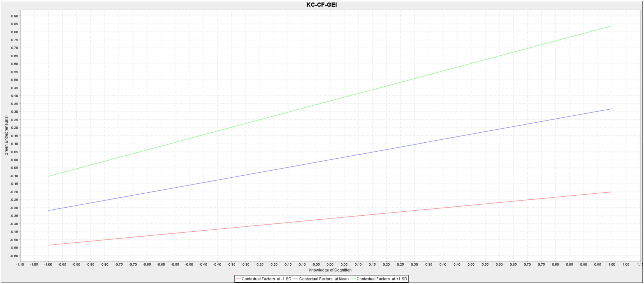The width and height of the screenshot is (644, 284).
Task: Click the -1.10 tick at the horizontal axis start
Action: click(x=20, y=265)
